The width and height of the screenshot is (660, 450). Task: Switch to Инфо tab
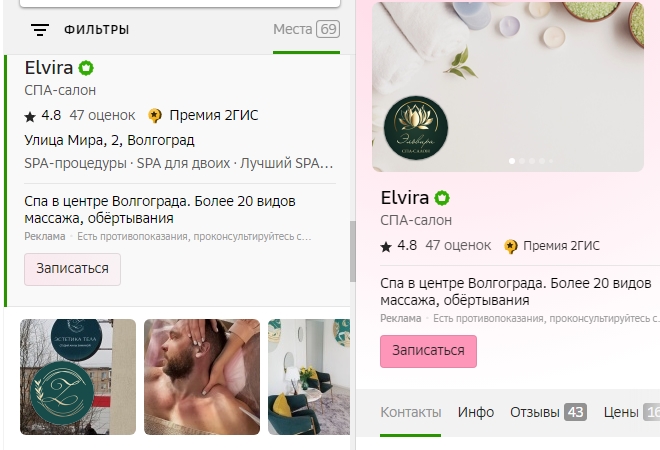476,412
